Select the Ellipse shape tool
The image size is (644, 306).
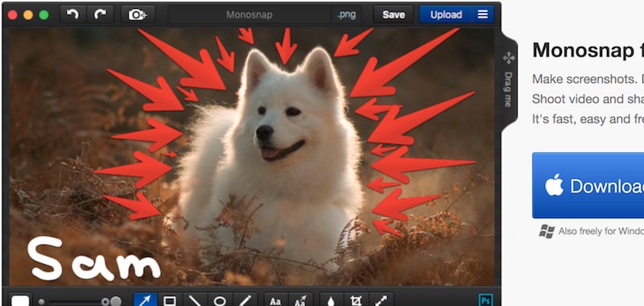(x=220, y=300)
